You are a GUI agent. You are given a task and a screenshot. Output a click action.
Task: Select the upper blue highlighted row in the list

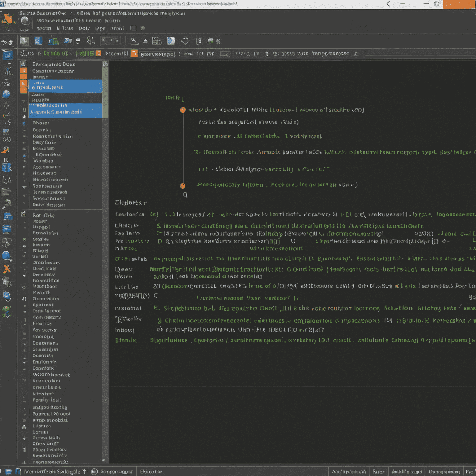[65, 86]
